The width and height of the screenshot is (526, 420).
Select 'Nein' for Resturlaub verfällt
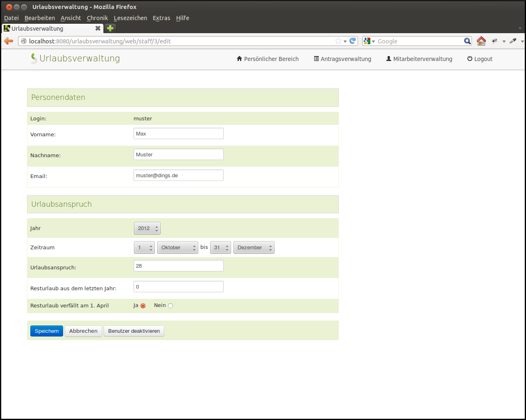[x=170, y=306]
